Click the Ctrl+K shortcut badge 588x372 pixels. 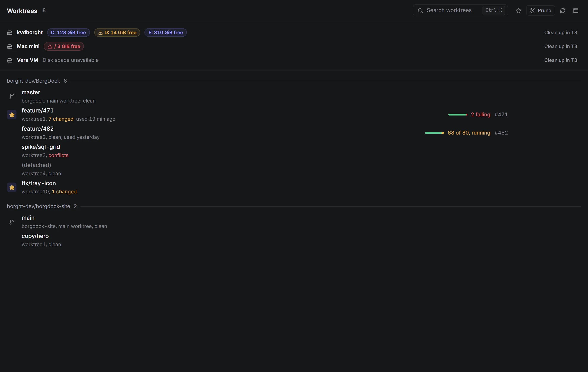pyautogui.click(x=494, y=10)
